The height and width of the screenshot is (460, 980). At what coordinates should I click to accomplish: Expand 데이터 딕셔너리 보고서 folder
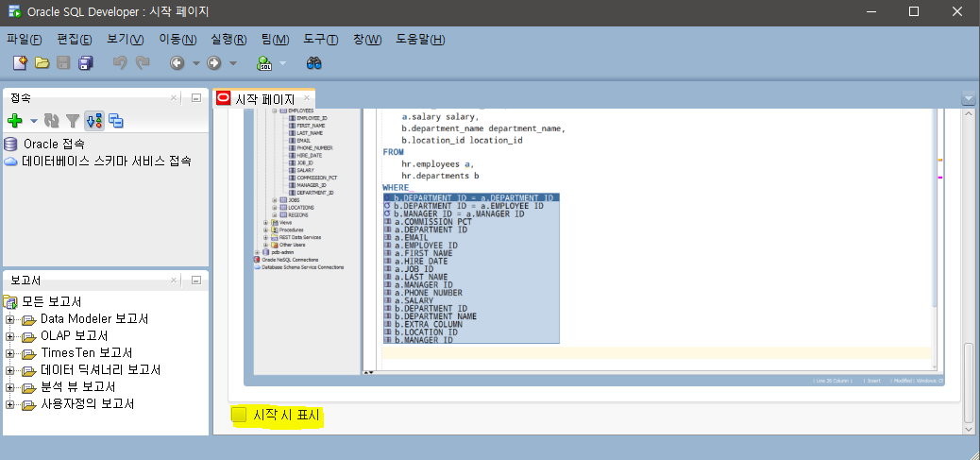10,370
